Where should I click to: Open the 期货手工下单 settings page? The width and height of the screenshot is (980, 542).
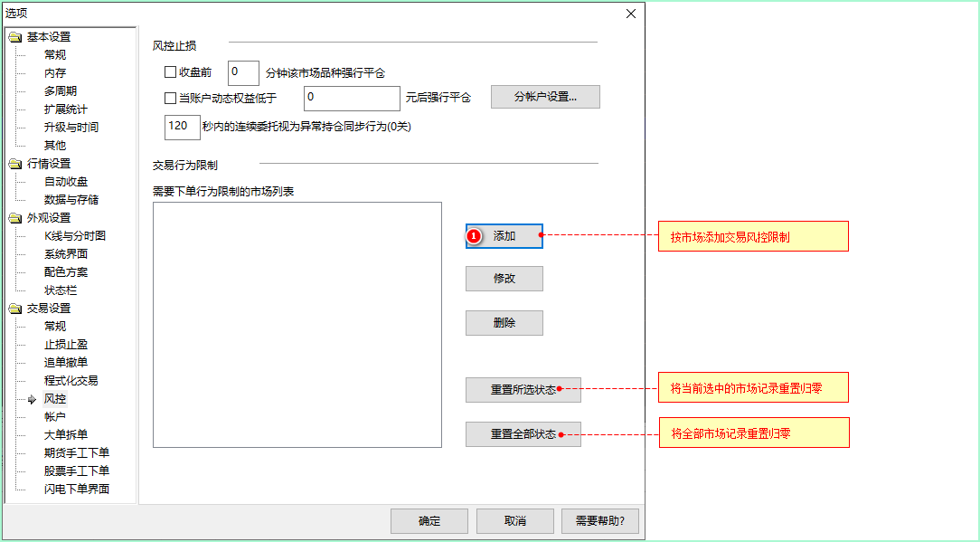click(x=76, y=452)
